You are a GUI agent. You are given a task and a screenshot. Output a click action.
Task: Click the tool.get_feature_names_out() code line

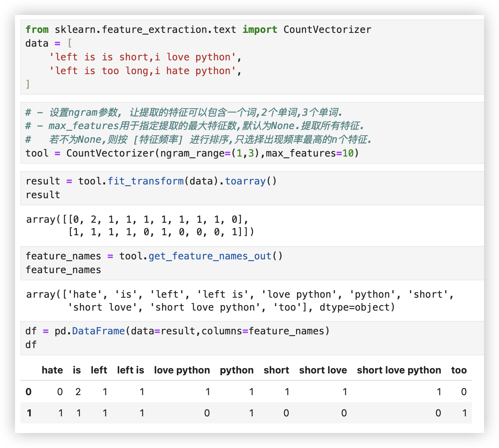pyautogui.click(x=154, y=256)
